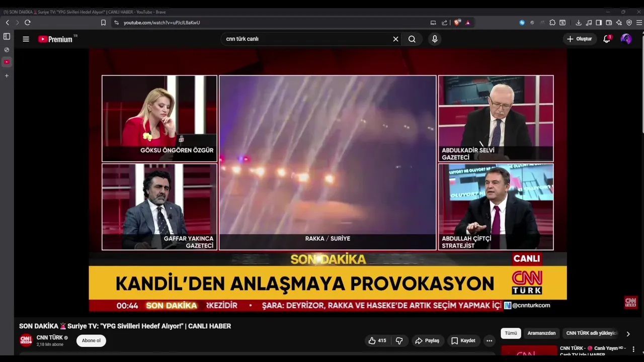Click the blue Shazam extension icon
The width and height of the screenshot is (644, 362).
(522, 23)
